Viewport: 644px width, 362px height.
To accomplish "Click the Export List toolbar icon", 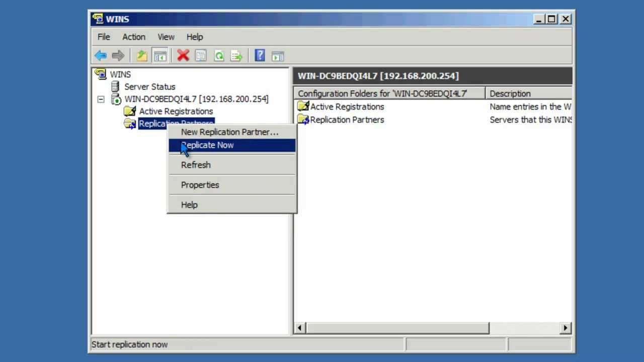I will pos(236,56).
